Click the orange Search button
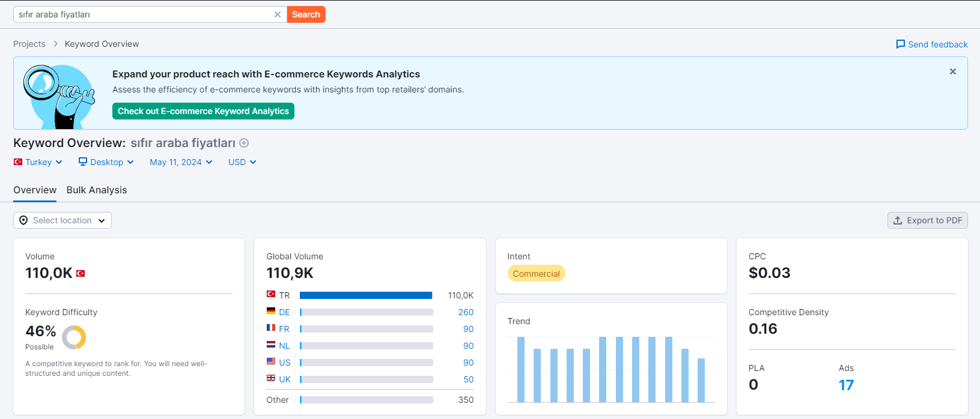 coord(306,14)
